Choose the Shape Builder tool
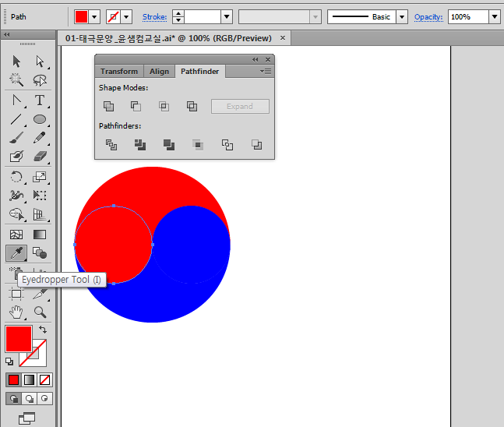Screen dimensions: 504x427 [x=16, y=214]
